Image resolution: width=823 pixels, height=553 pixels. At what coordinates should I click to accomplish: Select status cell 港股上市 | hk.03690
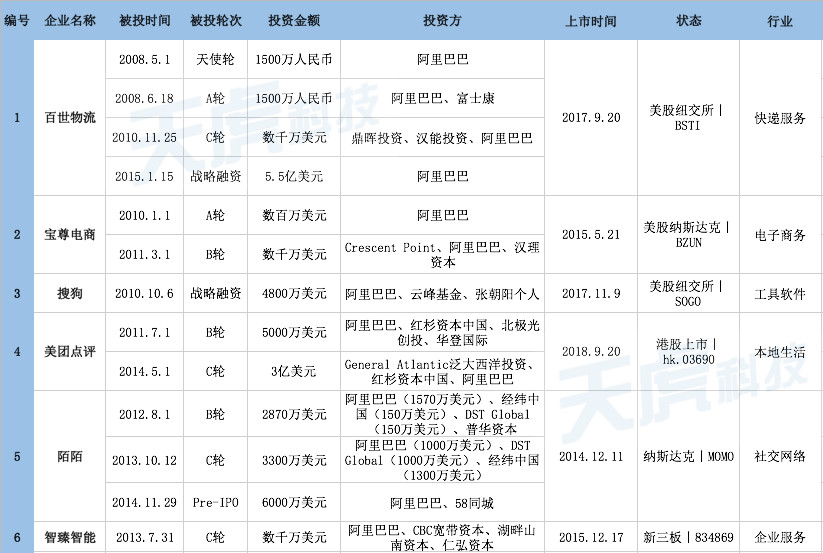coord(689,352)
